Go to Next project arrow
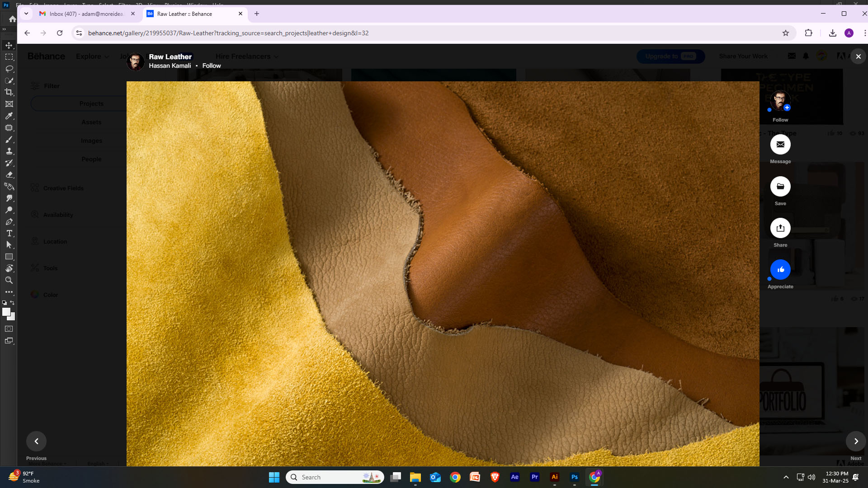This screenshot has width=868, height=488. [856, 441]
